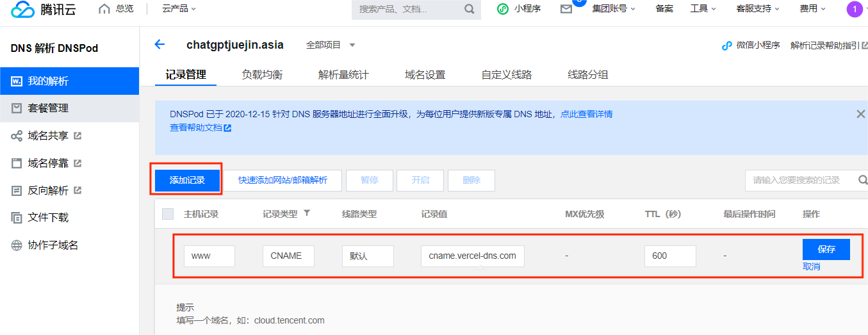Screen dimensions: 868x335
Task: Open the CNAME record type selector
Action: pyautogui.click(x=288, y=256)
